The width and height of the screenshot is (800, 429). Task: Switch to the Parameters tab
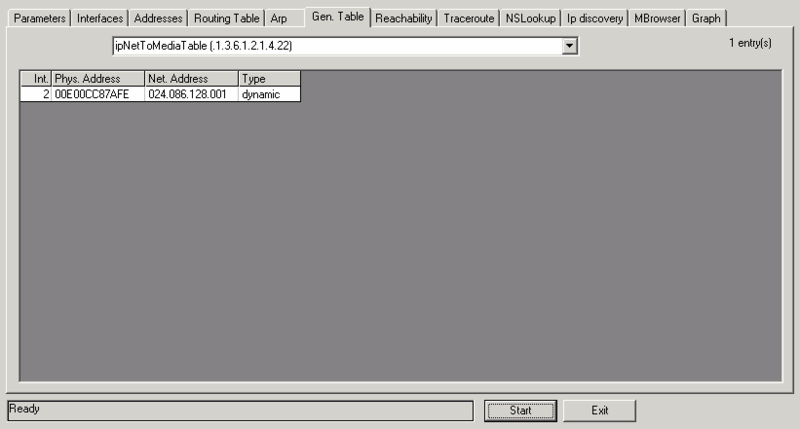[x=39, y=18]
